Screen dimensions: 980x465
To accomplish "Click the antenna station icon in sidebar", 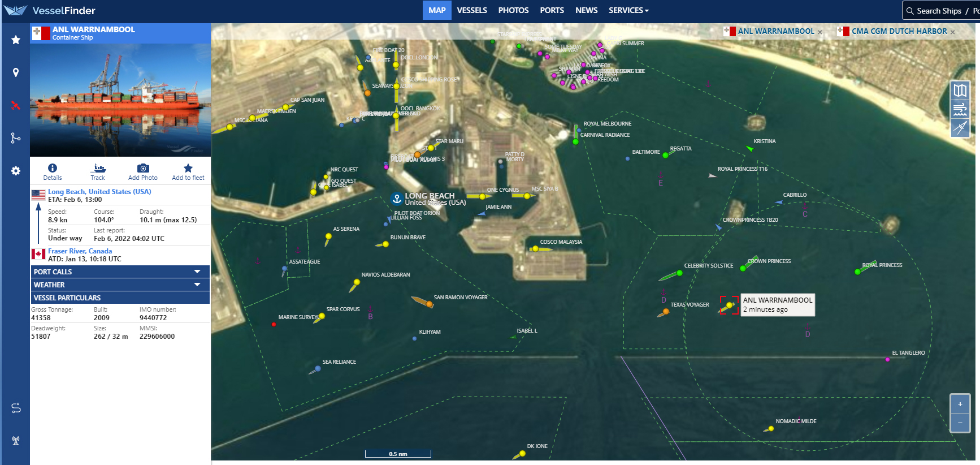I will click(x=16, y=441).
